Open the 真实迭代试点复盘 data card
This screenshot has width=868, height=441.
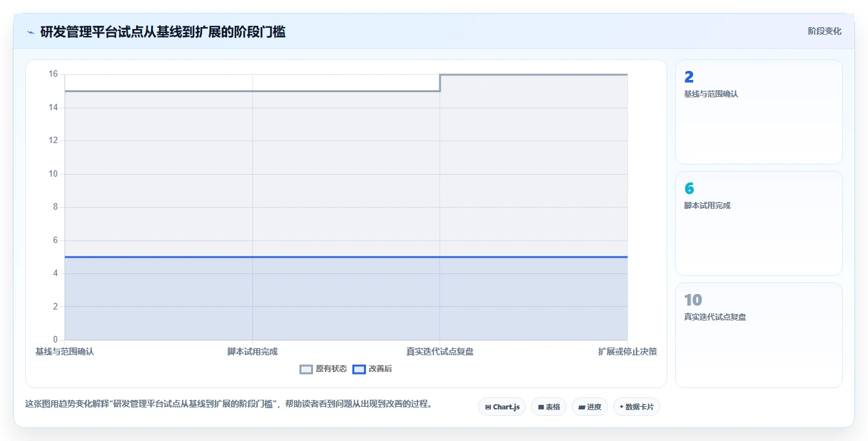758,335
